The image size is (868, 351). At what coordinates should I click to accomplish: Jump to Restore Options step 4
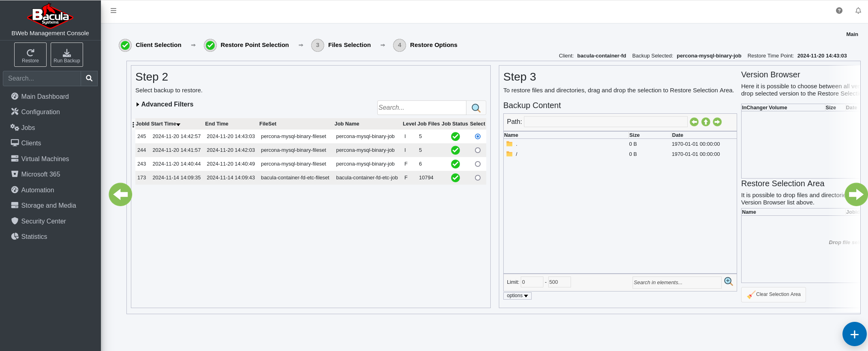pyautogui.click(x=425, y=45)
